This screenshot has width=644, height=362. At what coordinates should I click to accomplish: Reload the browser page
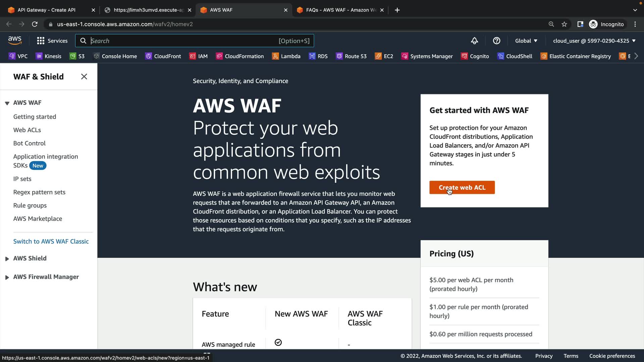pos(35,24)
